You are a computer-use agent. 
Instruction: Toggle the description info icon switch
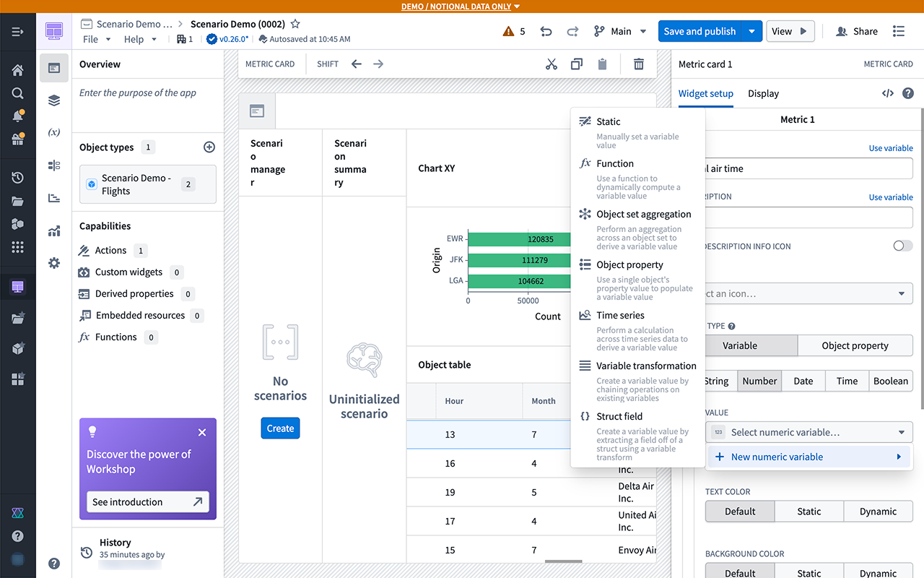click(902, 246)
